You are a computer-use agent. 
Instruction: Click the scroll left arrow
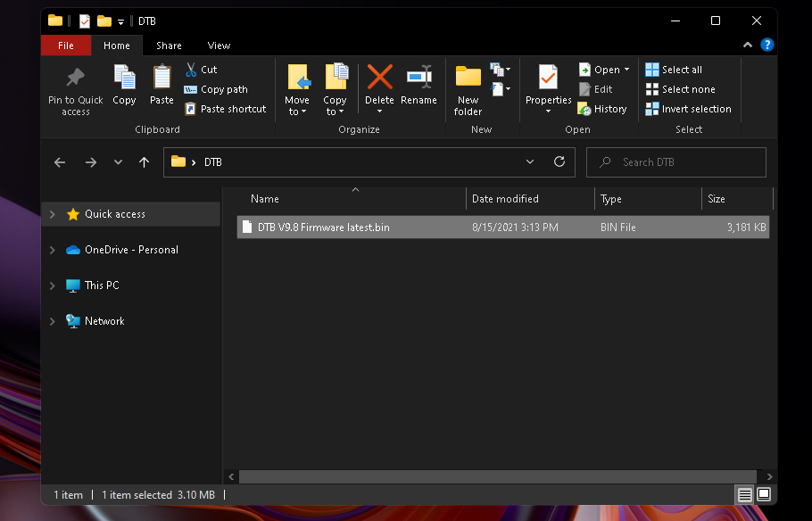(x=231, y=476)
